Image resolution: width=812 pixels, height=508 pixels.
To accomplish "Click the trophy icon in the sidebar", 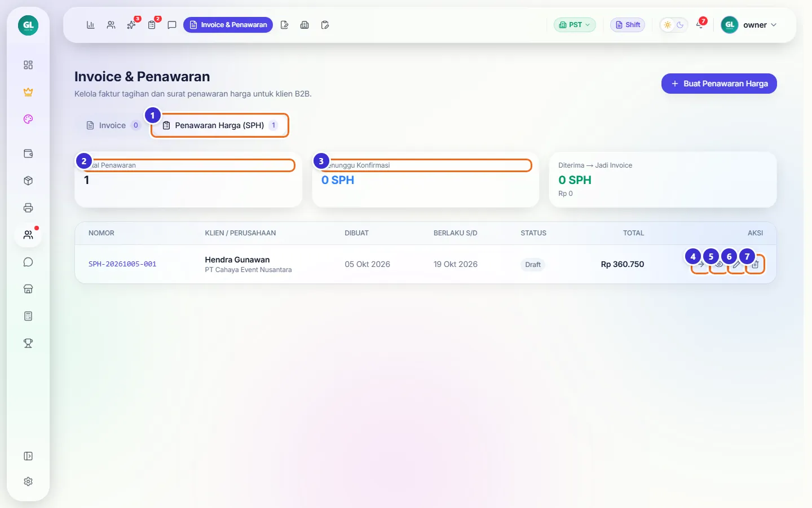I will [x=28, y=343].
